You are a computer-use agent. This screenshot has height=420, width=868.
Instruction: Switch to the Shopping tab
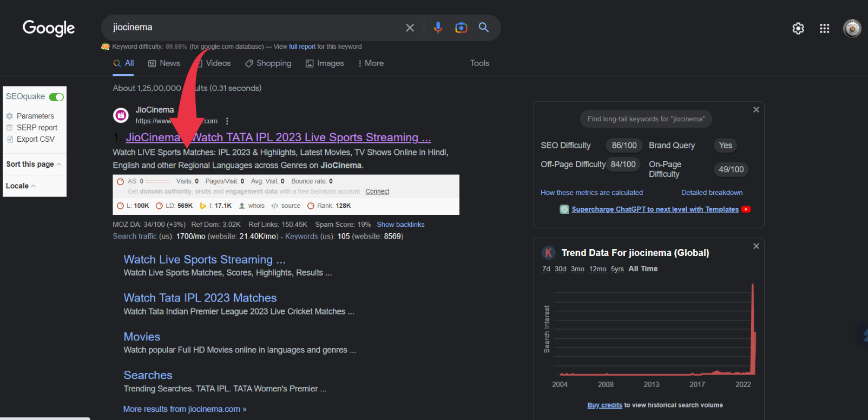268,63
